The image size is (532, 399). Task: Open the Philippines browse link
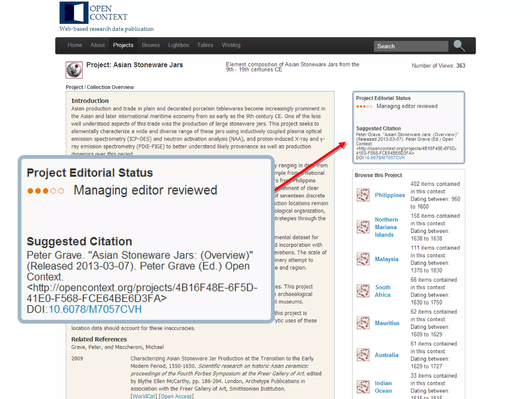(390, 195)
